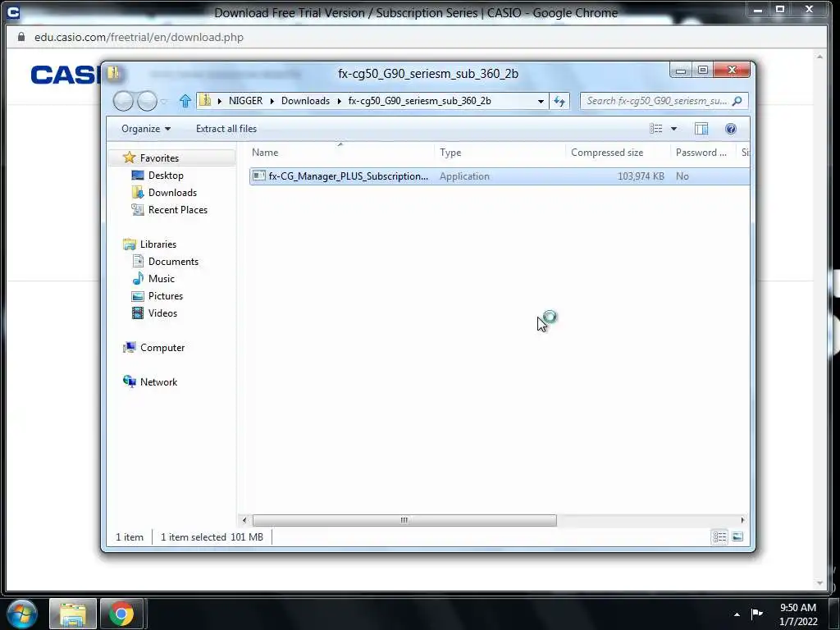Select fx-cg50_G90_seriesm_sub_360_2b breadcrumb segment
The height and width of the screenshot is (630, 840).
[x=419, y=101]
